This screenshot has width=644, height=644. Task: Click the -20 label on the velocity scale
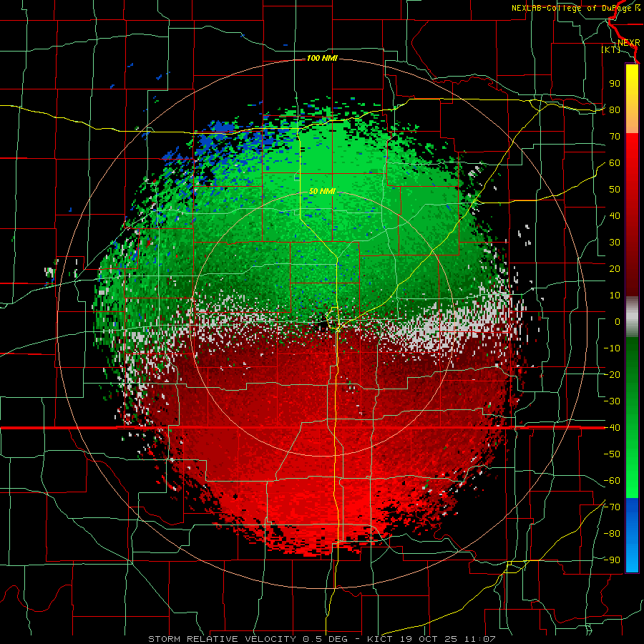(x=612, y=374)
